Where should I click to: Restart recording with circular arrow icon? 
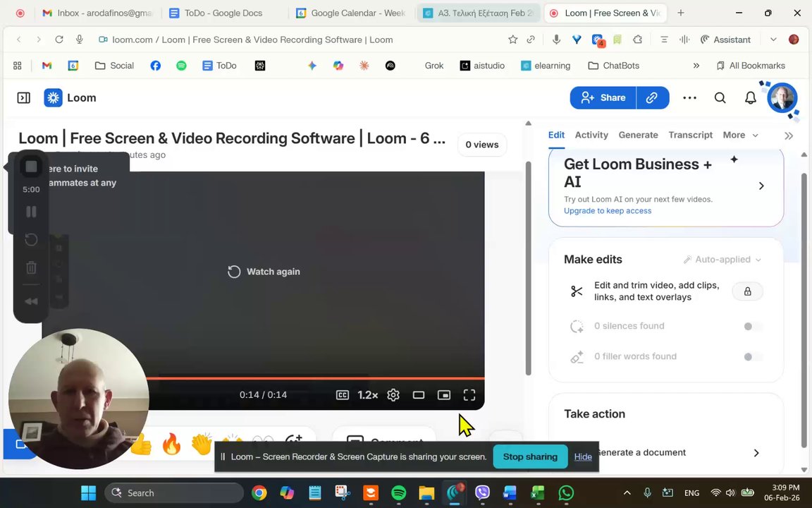(31, 239)
